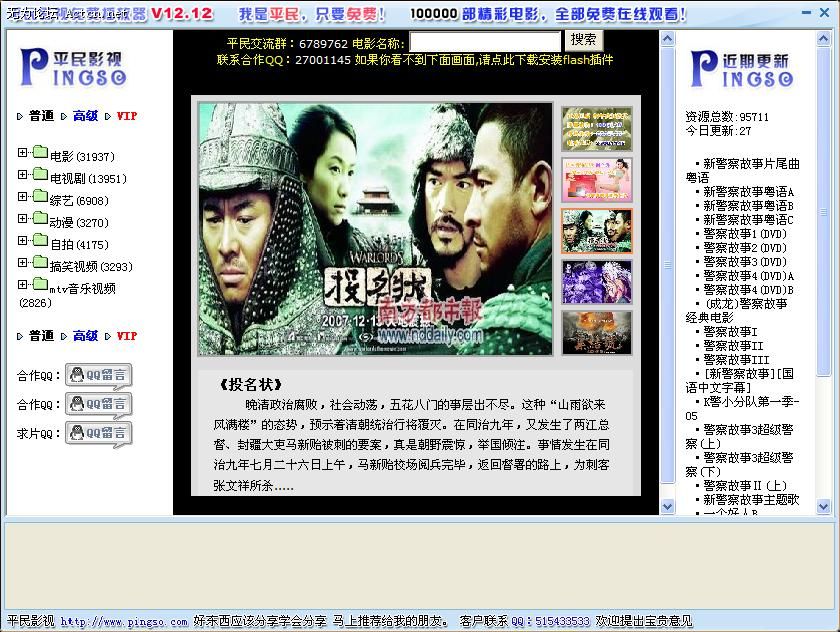Close the player window
The image size is (840, 632).
(x=824, y=13)
